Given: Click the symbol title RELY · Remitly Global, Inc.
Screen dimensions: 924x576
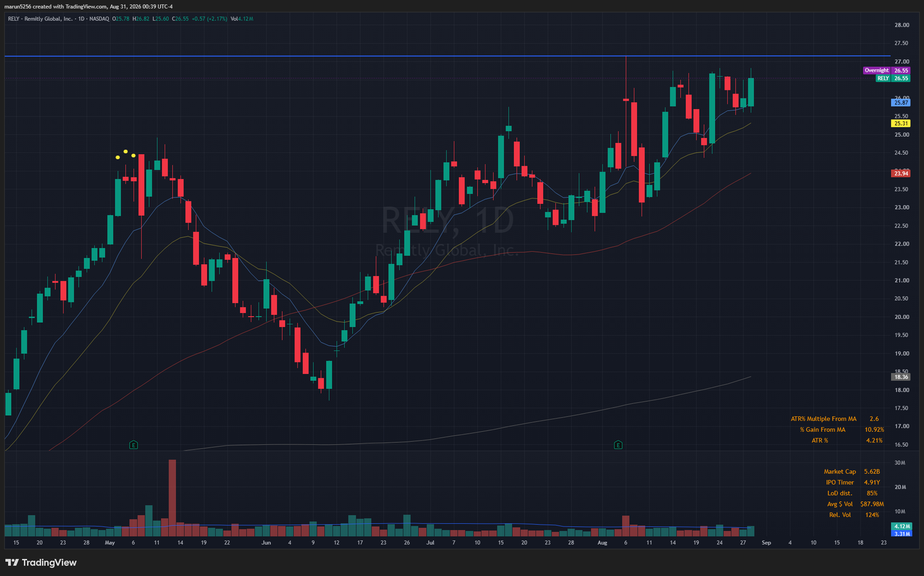Looking at the screenshot, I should coord(40,18).
